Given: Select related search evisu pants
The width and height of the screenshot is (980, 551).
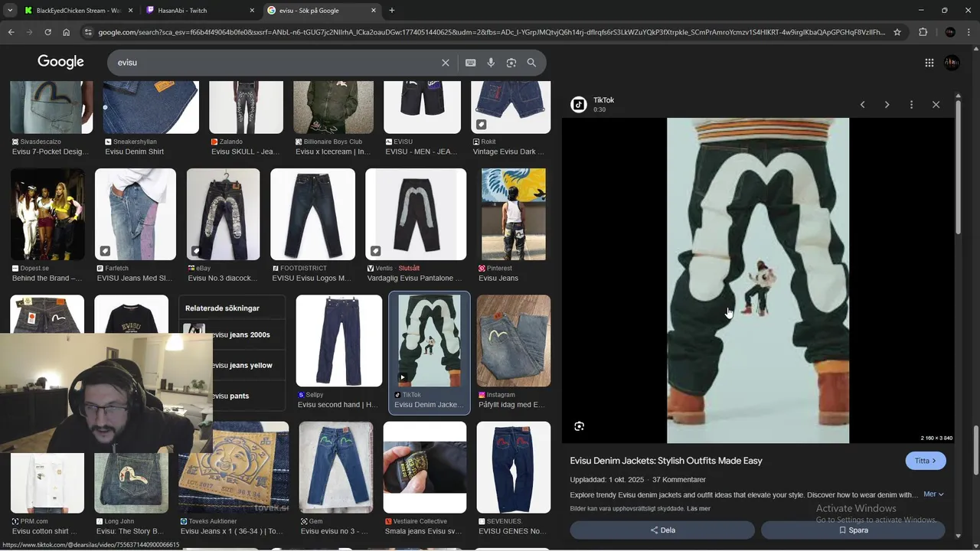Looking at the screenshot, I should pos(232,396).
